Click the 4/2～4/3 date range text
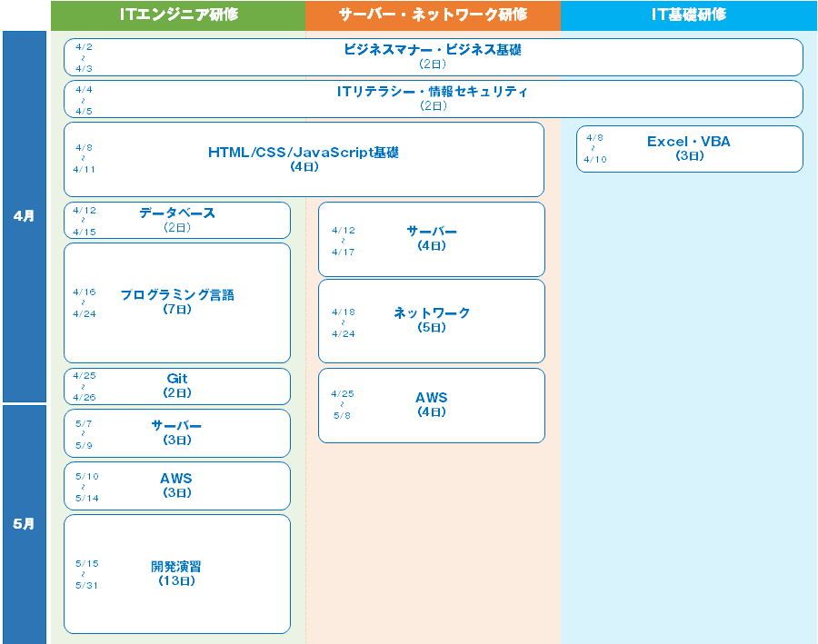Image resolution: width=818 pixels, height=644 pixels. pyautogui.click(x=84, y=57)
